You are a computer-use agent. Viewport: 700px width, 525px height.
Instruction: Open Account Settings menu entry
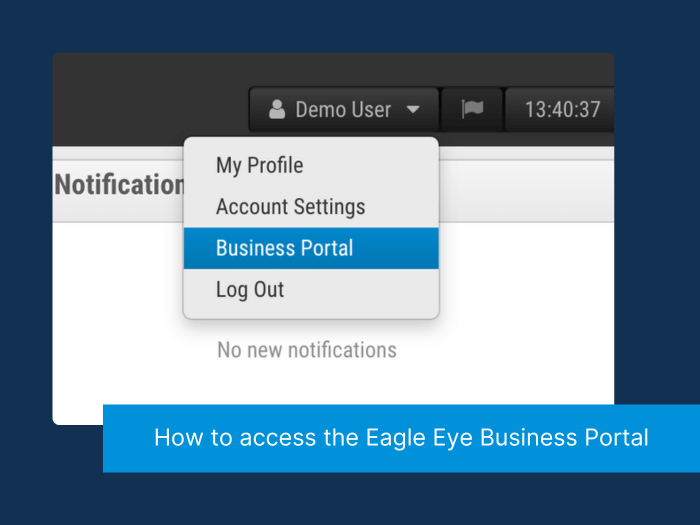[311, 207]
